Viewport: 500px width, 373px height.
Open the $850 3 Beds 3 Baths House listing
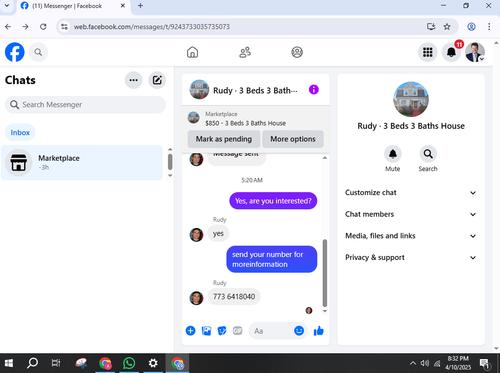tap(245, 123)
